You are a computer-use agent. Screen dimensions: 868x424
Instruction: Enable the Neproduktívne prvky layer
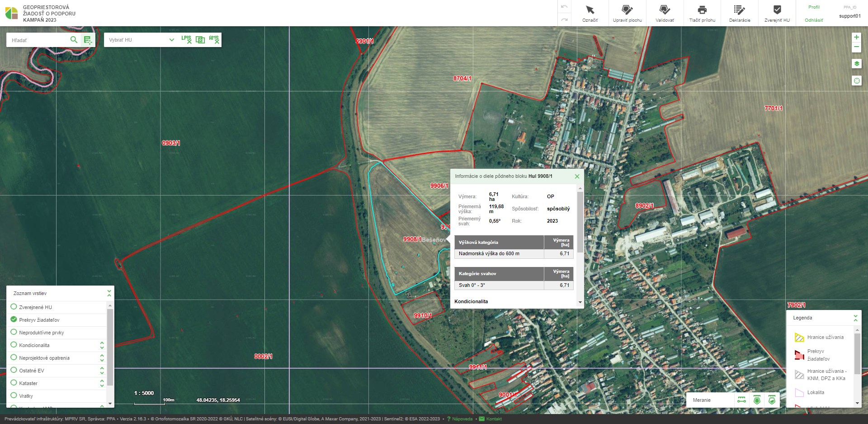(14, 332)
